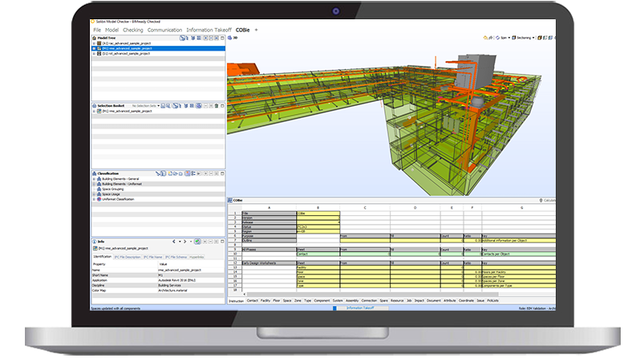The image size is (644, 358).
Task: Maximize the Model Tree panel
Action: [222, 38]
